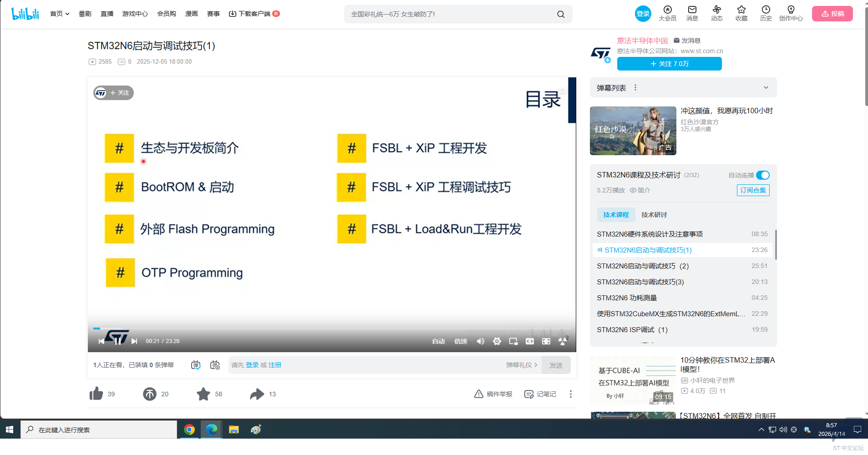Toggle the 自动连播 autoplay switch

(x=763, y=175)
